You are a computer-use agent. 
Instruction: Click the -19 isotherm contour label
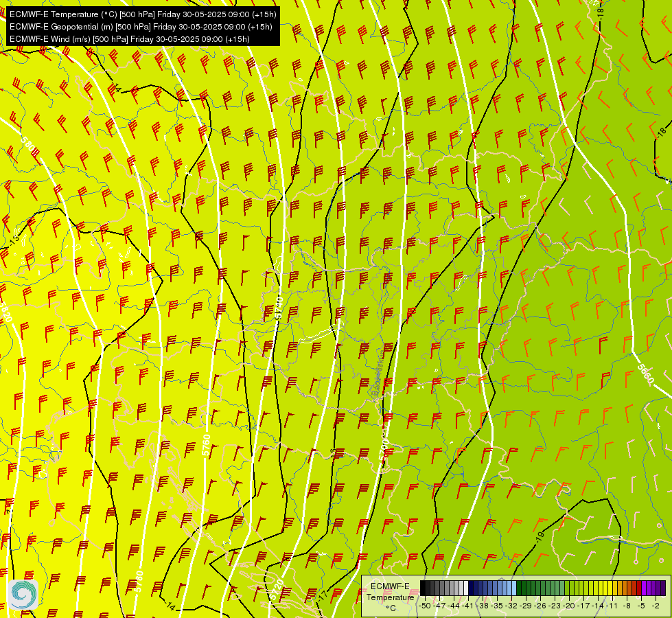coord(540,536)
